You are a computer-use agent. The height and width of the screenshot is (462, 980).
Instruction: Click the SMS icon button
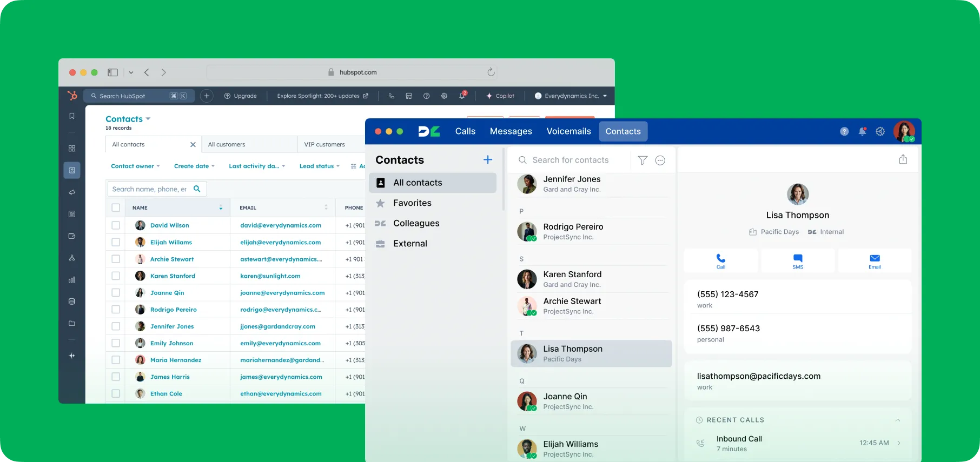tap(798, 260)
